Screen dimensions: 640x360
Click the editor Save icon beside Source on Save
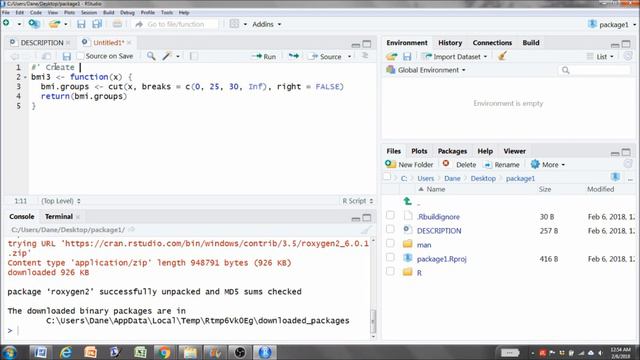point(67,56)
